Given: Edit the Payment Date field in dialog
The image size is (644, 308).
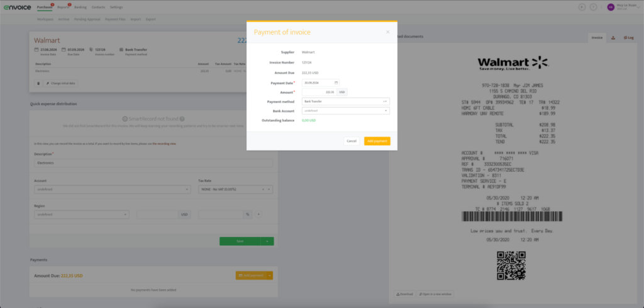Looking at the screenshot, I should [x=320, y=82].
